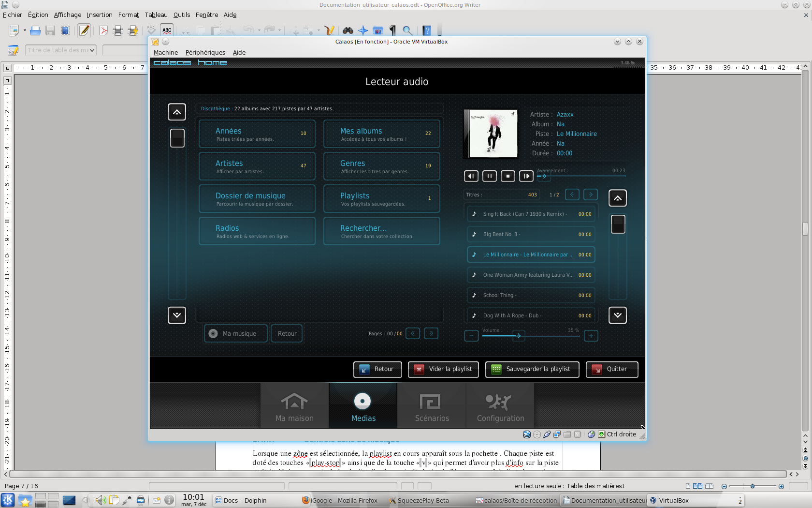812x508 pixels.
Task: Click Writer's zoom slider handle
Action: [753, 486]
